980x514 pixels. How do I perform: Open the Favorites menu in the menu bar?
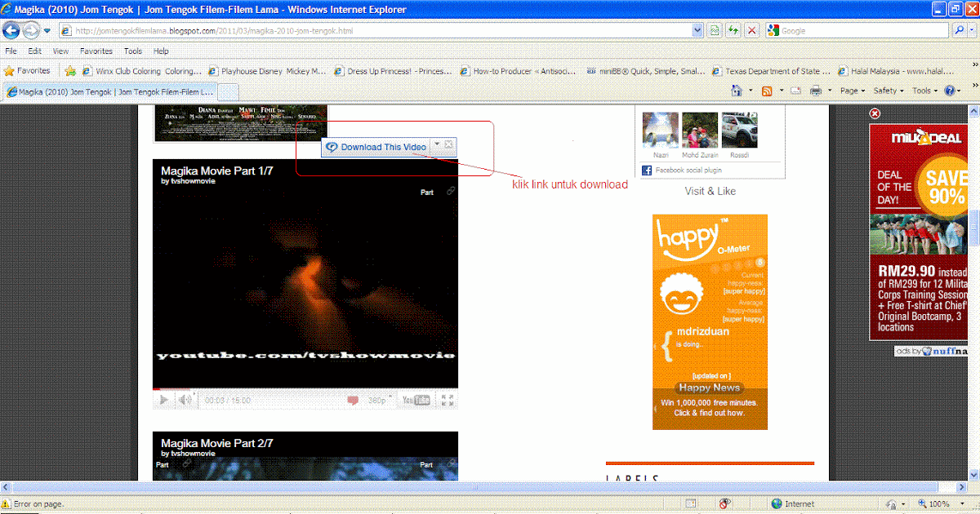click(x=96, y=51)
